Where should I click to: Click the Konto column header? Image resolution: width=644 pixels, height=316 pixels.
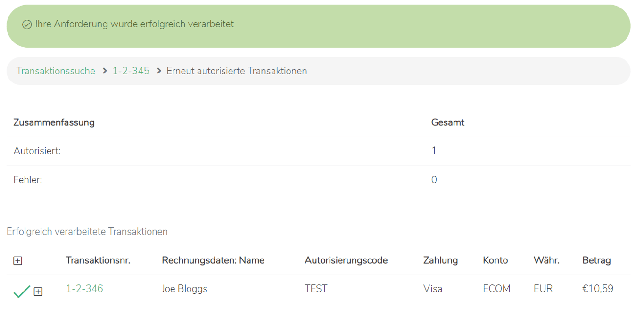[x=495, y=260]
